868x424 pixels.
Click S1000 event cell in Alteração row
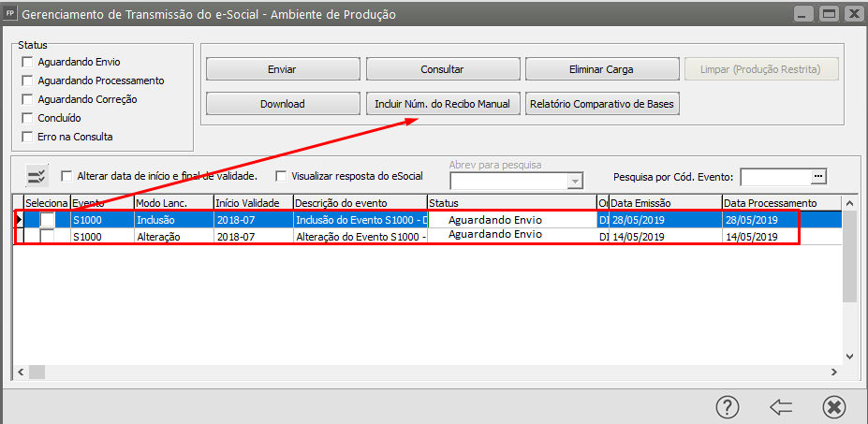[103, 237]
